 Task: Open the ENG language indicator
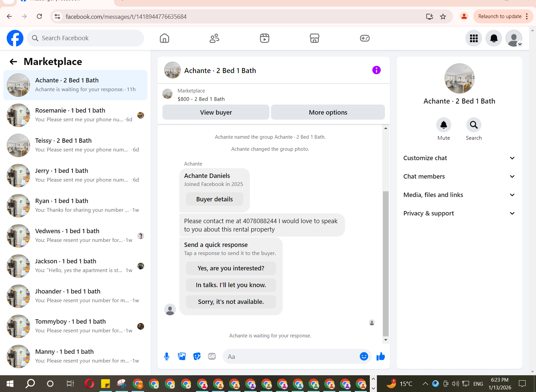click(478, 384)
